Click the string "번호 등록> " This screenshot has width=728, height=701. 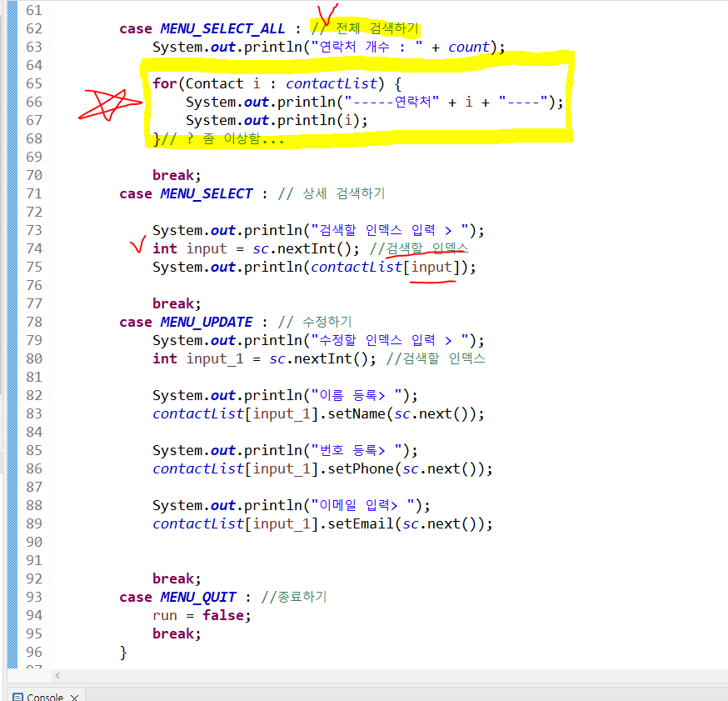357,451
